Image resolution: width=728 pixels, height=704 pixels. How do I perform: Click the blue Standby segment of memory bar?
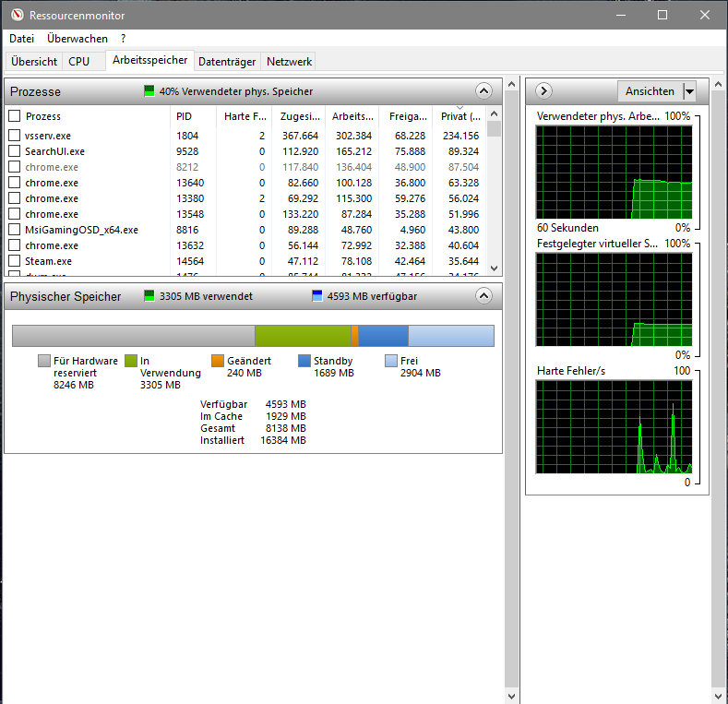point(384,336)
